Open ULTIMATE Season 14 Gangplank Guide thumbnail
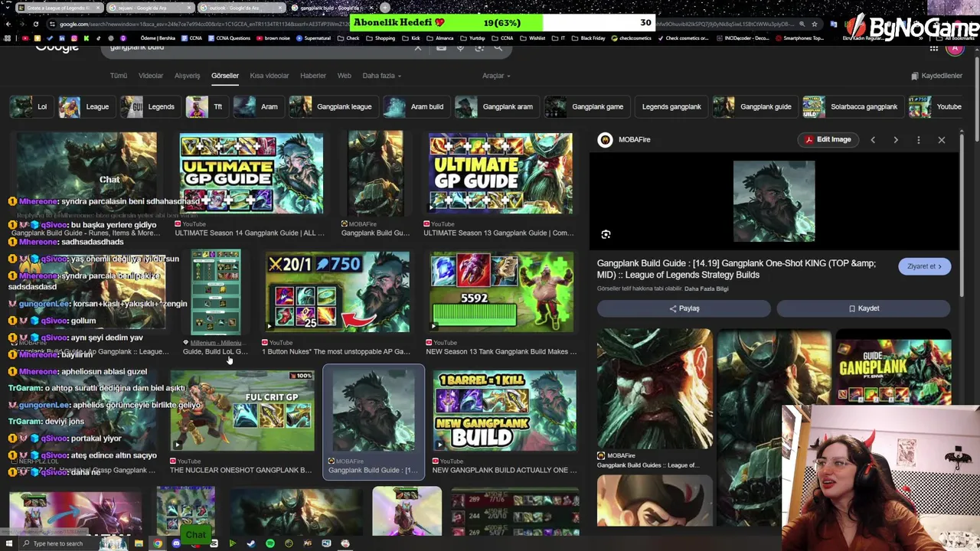The image size is (980, 551). click(251, 173)
